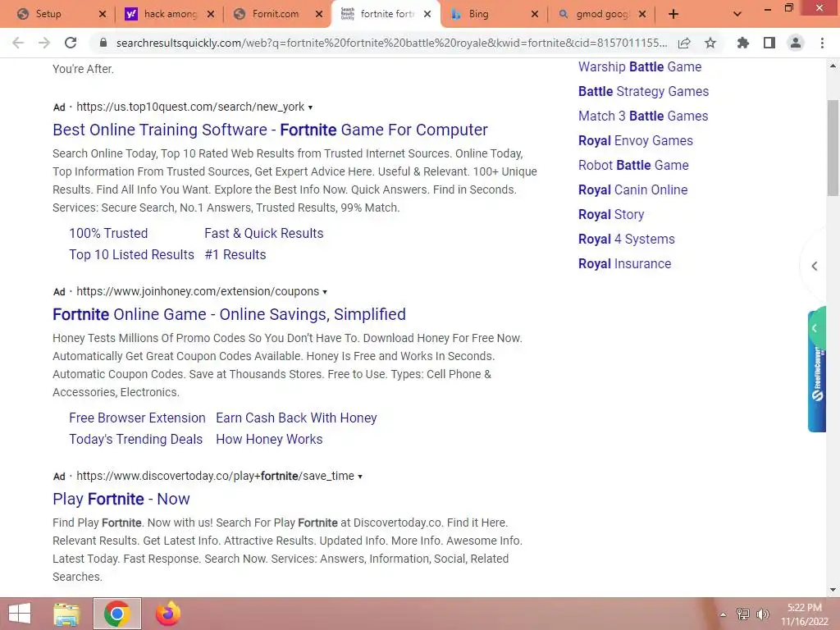Click Top 10 Listed Results sitelink
The height and width of the screenshot is (630, 840).
pyautogui.click(x=131, y=254)
